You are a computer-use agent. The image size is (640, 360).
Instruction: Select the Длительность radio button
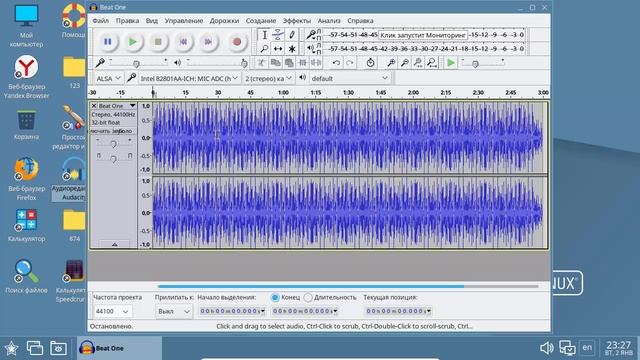click(308, 298)
